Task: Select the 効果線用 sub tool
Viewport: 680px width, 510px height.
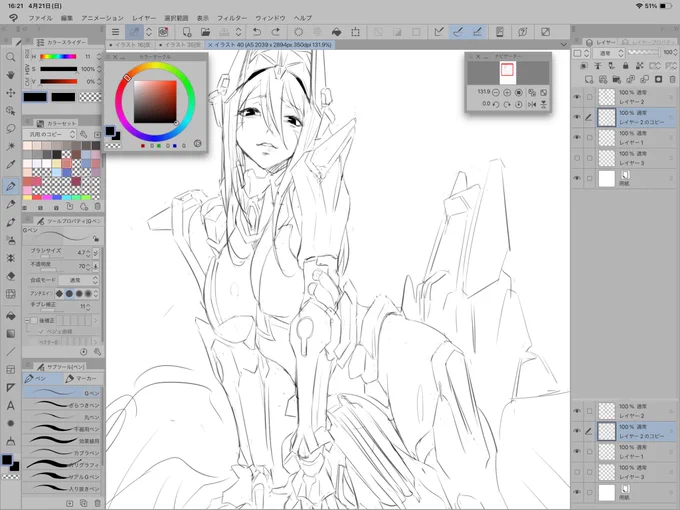Action: pos(63,441)
